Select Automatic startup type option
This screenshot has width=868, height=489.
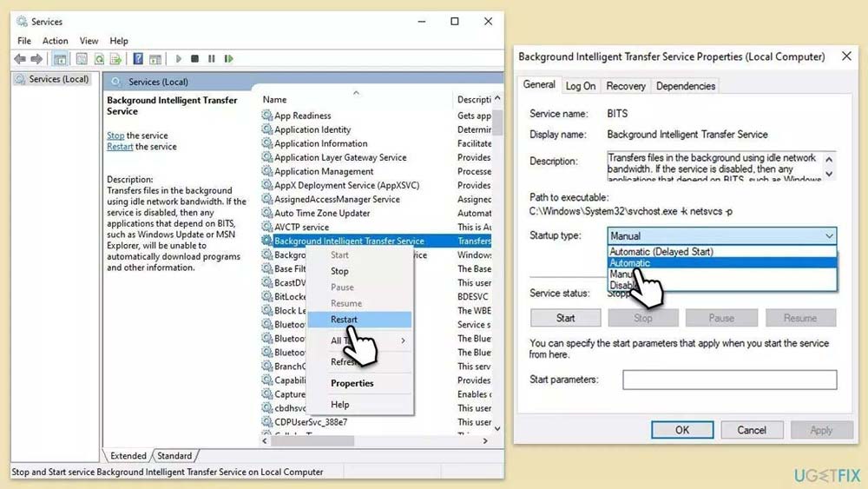(x=722, y=263)
